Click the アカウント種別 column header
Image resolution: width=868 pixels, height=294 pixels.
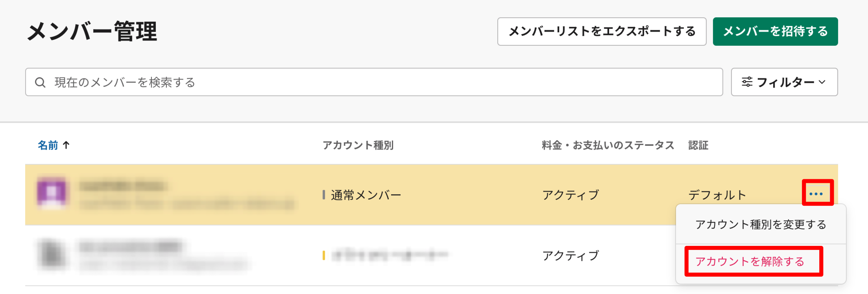358,145
